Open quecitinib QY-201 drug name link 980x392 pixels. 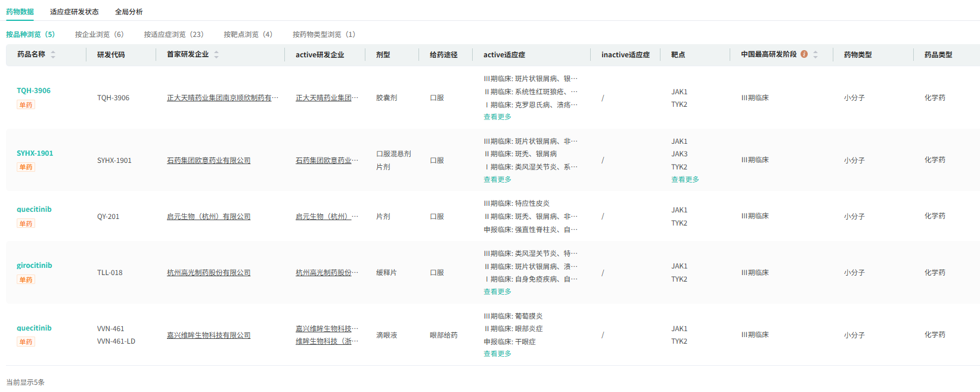(x=34, y=209)
